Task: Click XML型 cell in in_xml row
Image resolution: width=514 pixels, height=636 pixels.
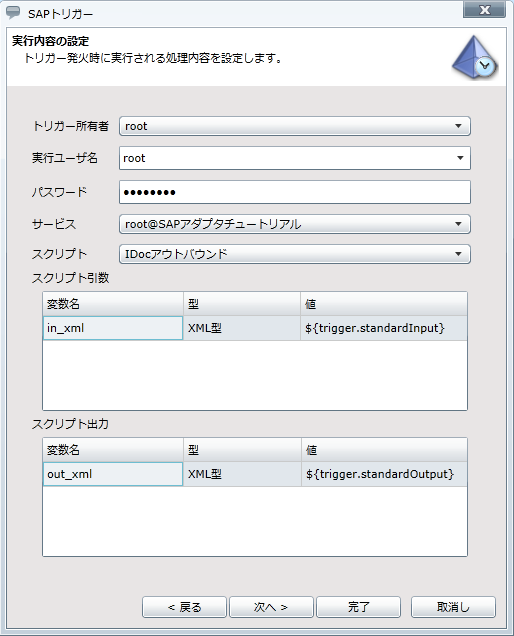Action: pos(242,328)
